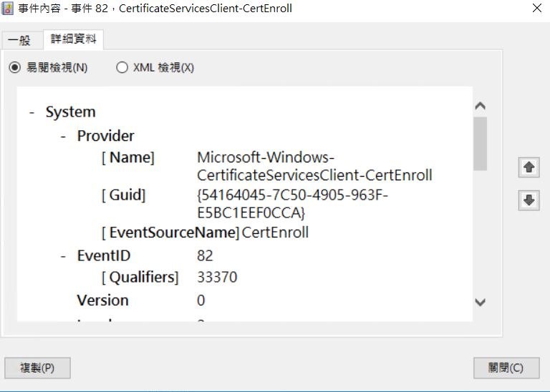
Task: Click the event viewer icon in title bar
Action: [x=7, y=8]
